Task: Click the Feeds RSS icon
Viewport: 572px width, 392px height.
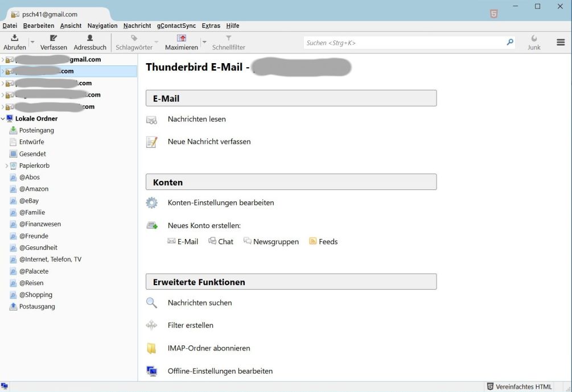Action: (312, 241)
